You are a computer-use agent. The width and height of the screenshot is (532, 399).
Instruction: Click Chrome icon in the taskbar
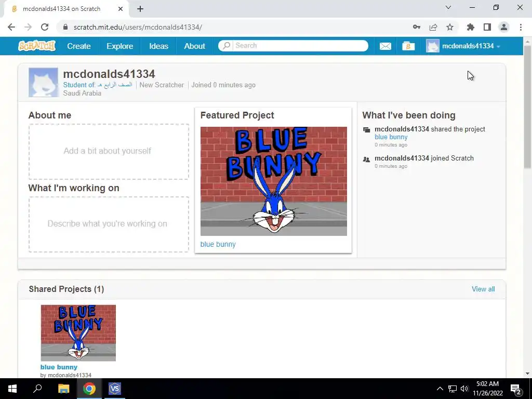[89, 389]
